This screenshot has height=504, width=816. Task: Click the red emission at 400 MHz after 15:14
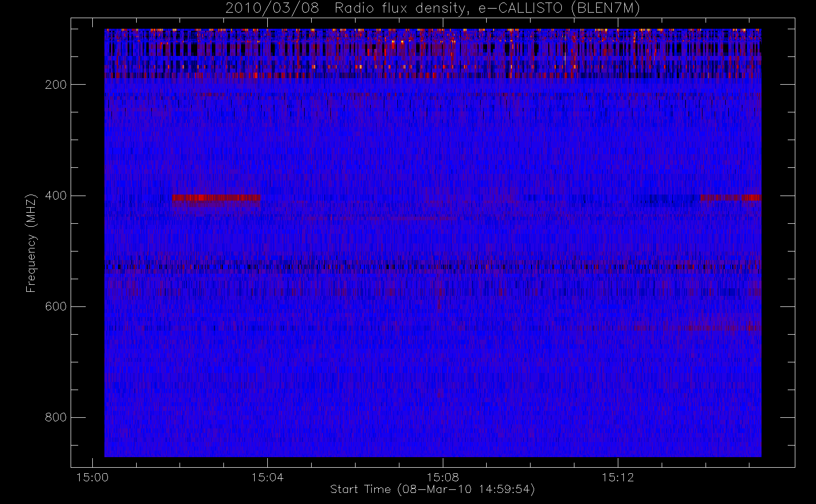coord(731,198)
